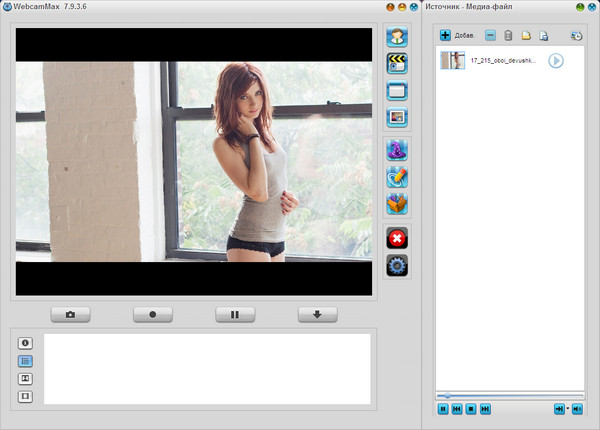Expand the playback mode dropdown arrow
600x430 pixels.
[568, 409]
